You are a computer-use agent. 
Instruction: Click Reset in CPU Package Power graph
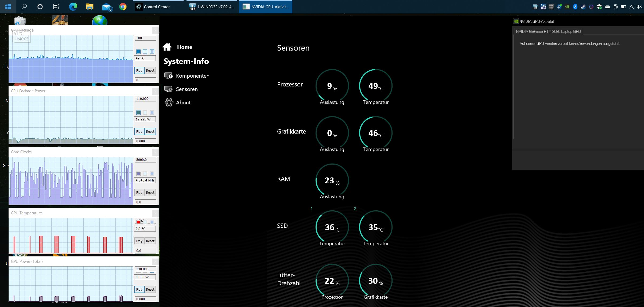(150, 131)
